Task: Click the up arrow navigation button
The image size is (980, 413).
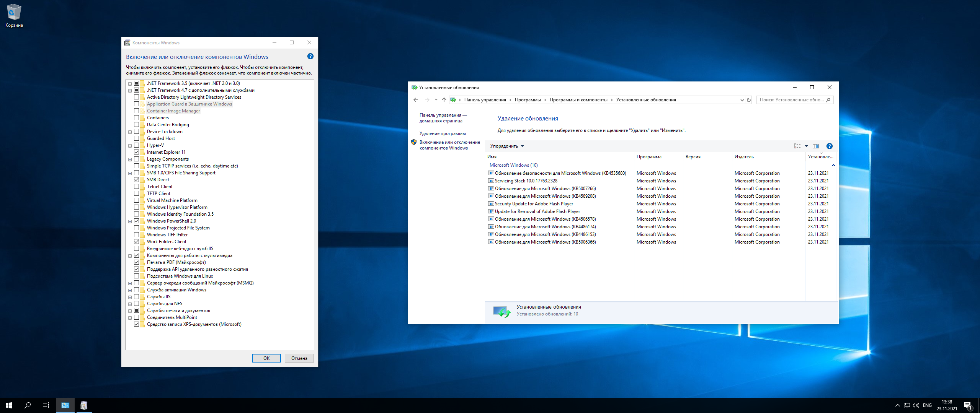Action: pyautogui.click(x=444, y=100)
